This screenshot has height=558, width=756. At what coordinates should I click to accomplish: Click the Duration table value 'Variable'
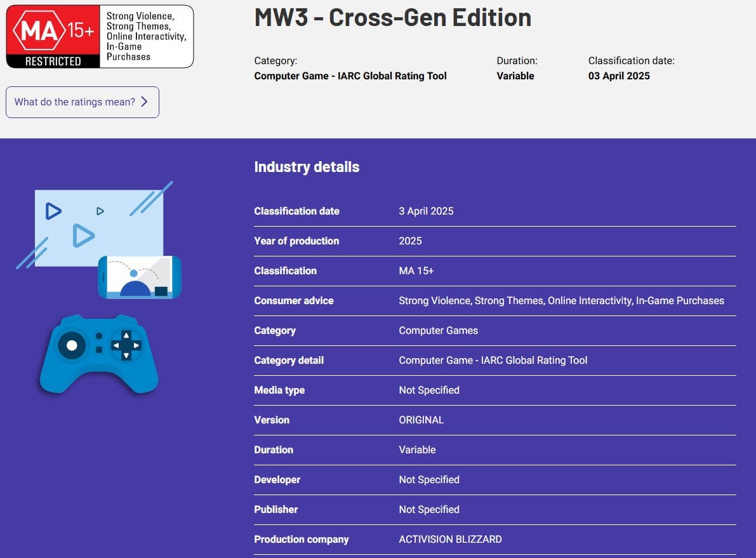(x=417, y=450)
